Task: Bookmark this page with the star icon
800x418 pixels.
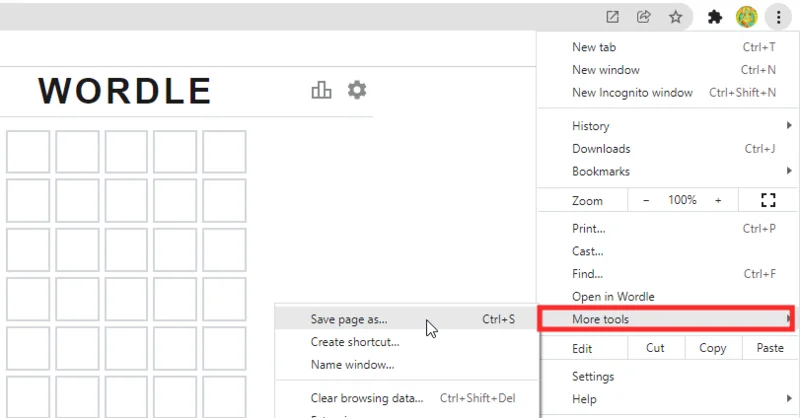Action: point(676,17)
